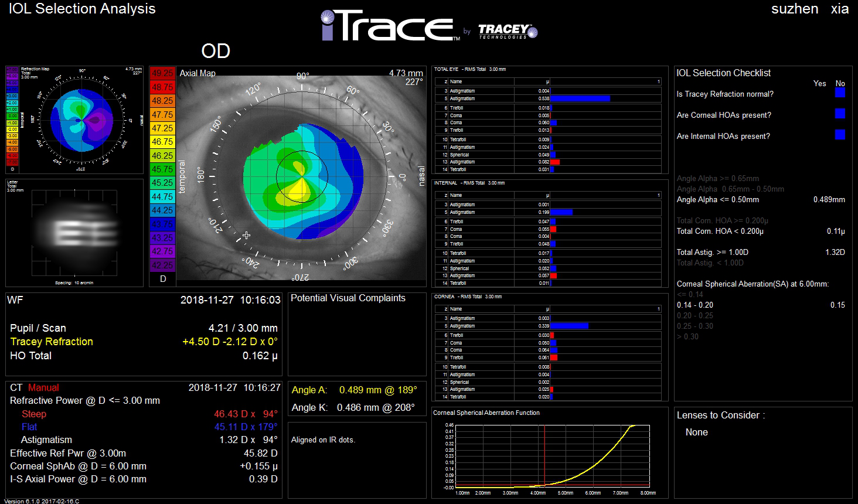Click the '0.162 µ' HO Total value
This screenshot has width=858, height=504.
point(260,356)
